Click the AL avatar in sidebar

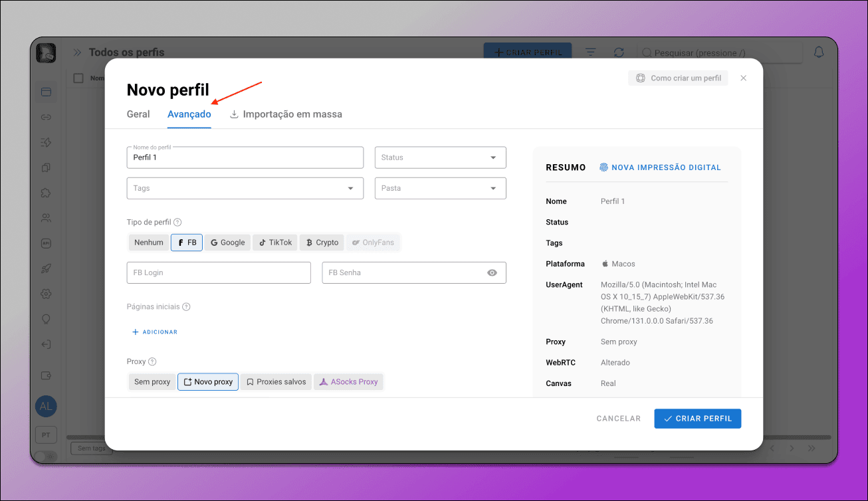(46, 406)
